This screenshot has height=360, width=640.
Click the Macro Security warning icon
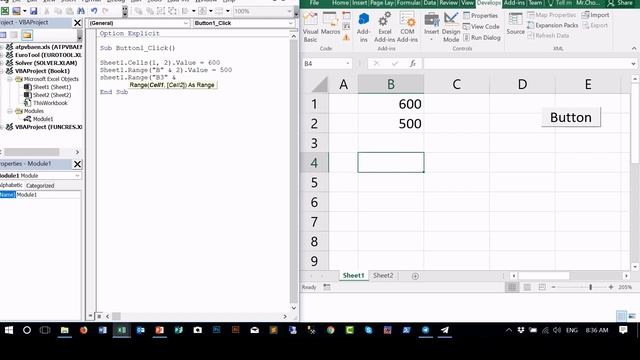point(346,38)
